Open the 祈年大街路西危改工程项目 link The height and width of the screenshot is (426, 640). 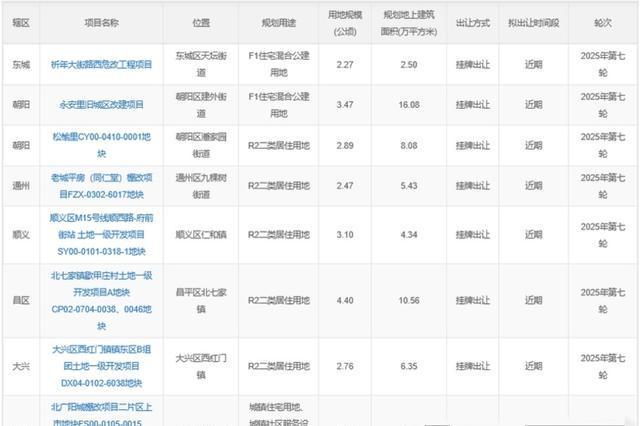click(x=101, y=64)
